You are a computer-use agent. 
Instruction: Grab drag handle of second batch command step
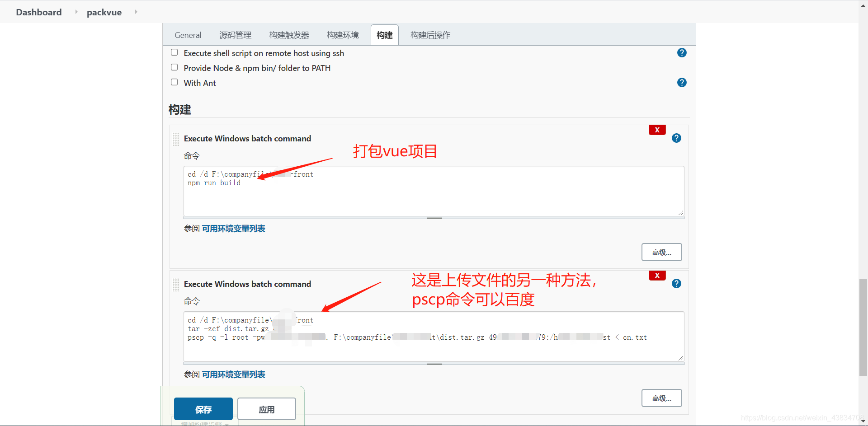point(176,285)
